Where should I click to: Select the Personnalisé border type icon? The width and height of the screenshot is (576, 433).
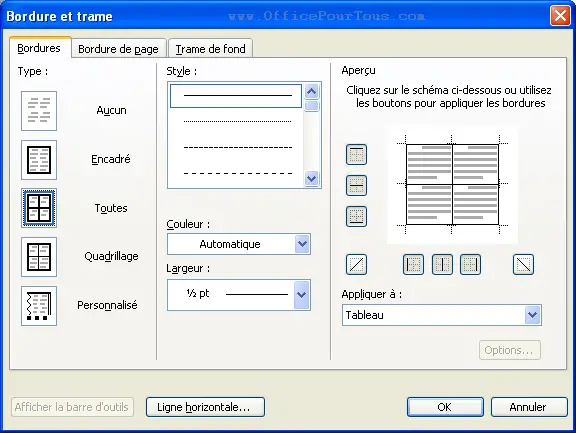pyautogui.click(x=39, y=306)
